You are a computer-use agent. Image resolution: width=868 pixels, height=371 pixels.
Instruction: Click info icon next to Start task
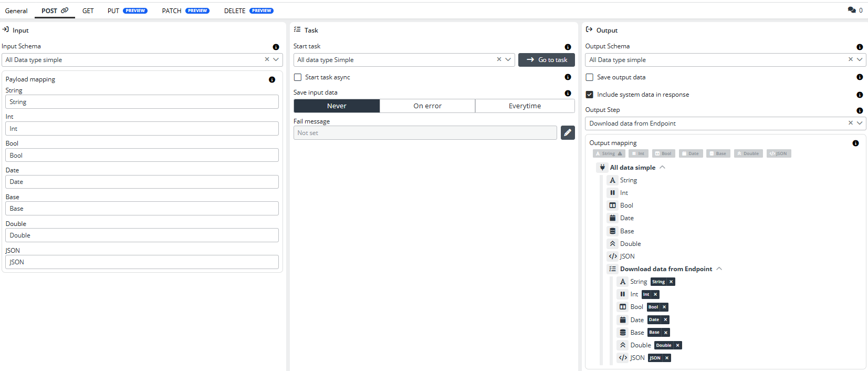[568, 47]
